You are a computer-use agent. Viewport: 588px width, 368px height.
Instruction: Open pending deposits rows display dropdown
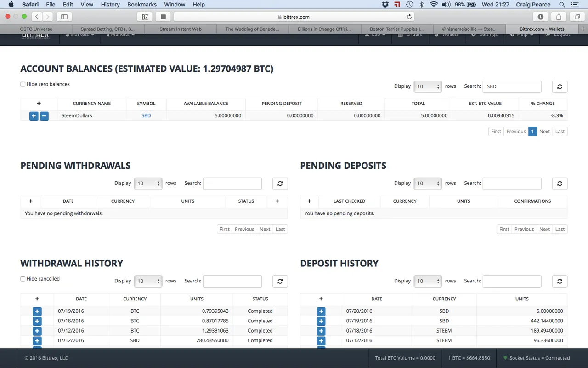pyautogui.click(x=428, y=184)
